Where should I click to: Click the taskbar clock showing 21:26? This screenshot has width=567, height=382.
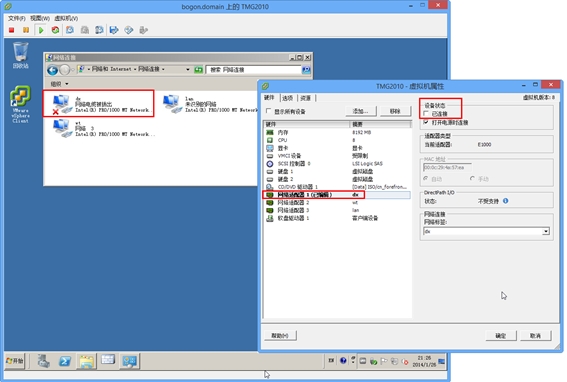click(x=424, y=361)
